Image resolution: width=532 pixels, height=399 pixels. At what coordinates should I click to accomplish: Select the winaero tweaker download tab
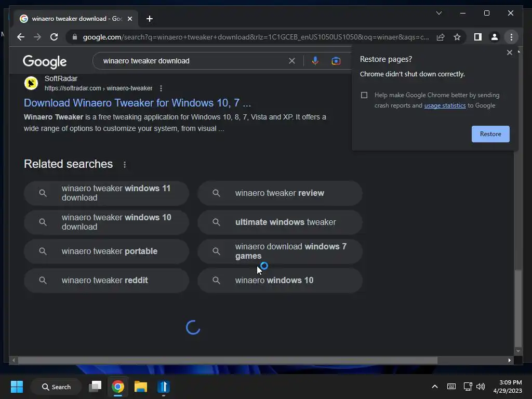pos(76,19)
